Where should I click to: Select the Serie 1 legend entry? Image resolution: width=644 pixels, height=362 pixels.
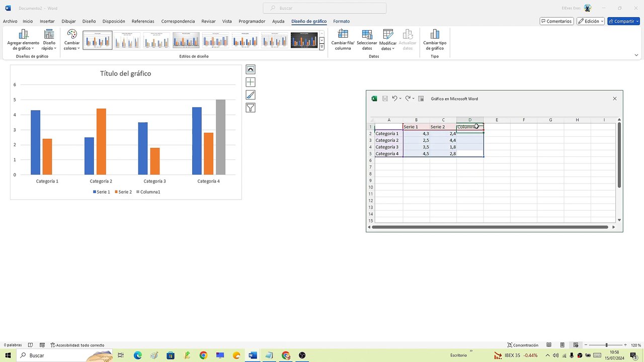click(101, 192)
